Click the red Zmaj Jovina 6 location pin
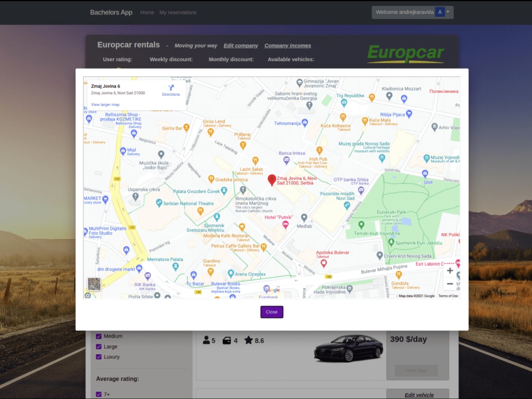Viewport: 532px width, 399px height. 271,180
